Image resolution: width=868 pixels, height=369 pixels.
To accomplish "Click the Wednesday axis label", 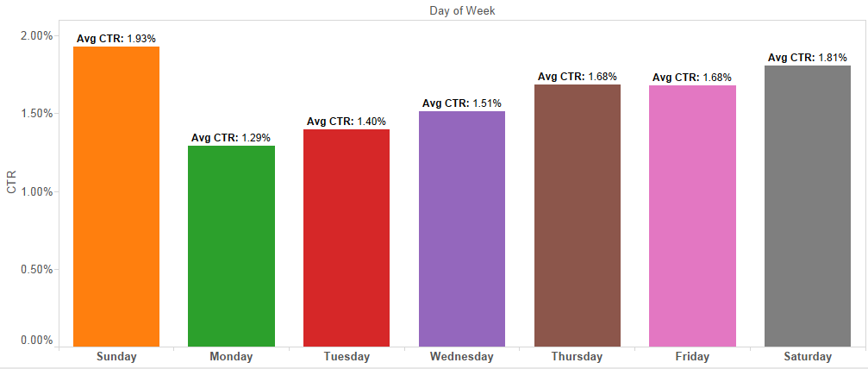I will [462, 356].
